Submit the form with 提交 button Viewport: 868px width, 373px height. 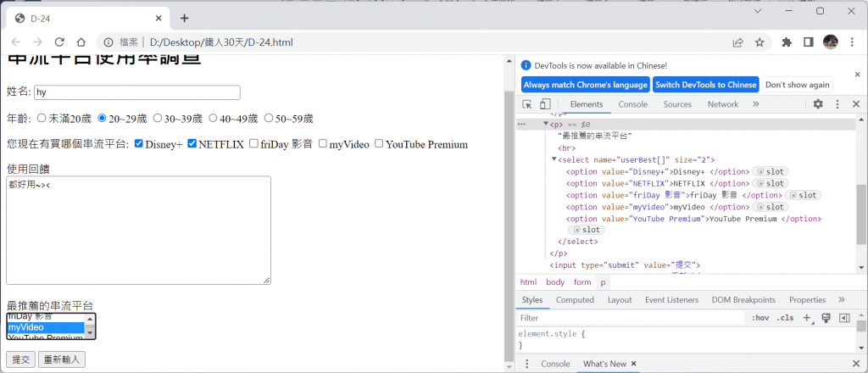tap(20, 359)
